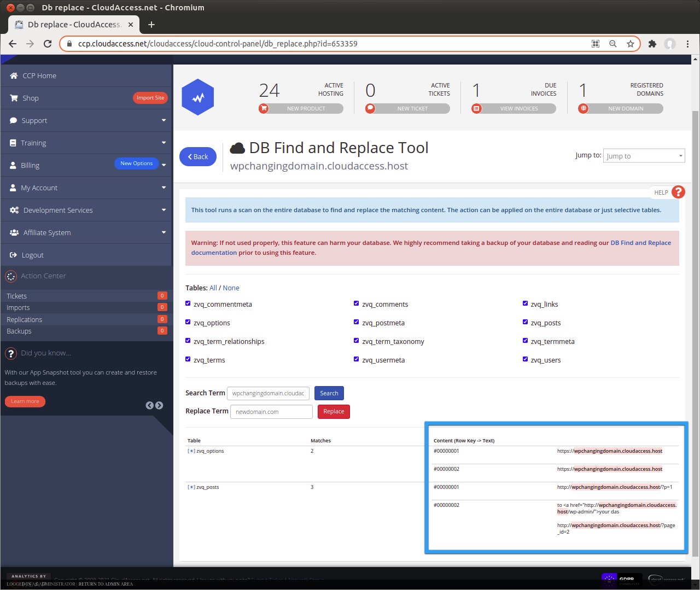The image size is (700, 590).
Task: Click the New Ticket chat bubble icon
Action: [370, 108]
